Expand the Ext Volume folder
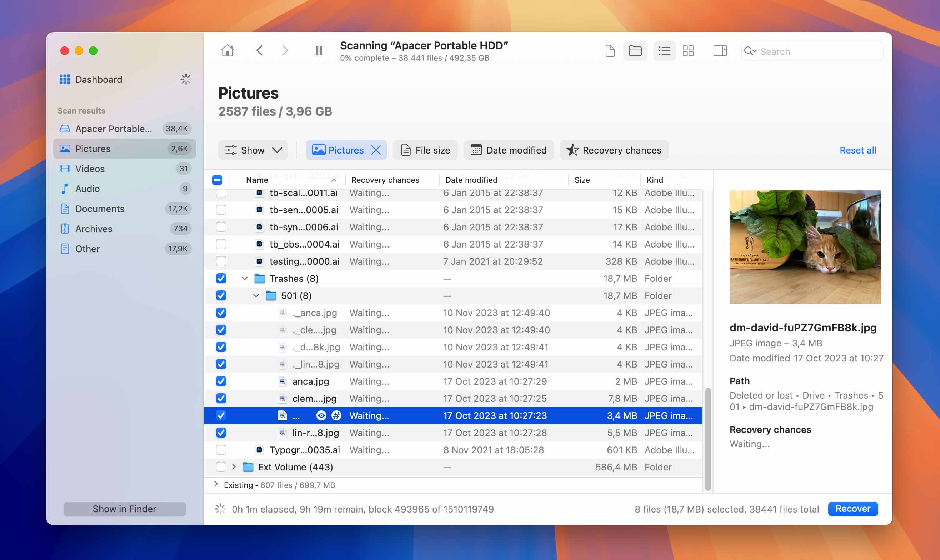This screenshot has width=940, height=560. pos(234,467)
